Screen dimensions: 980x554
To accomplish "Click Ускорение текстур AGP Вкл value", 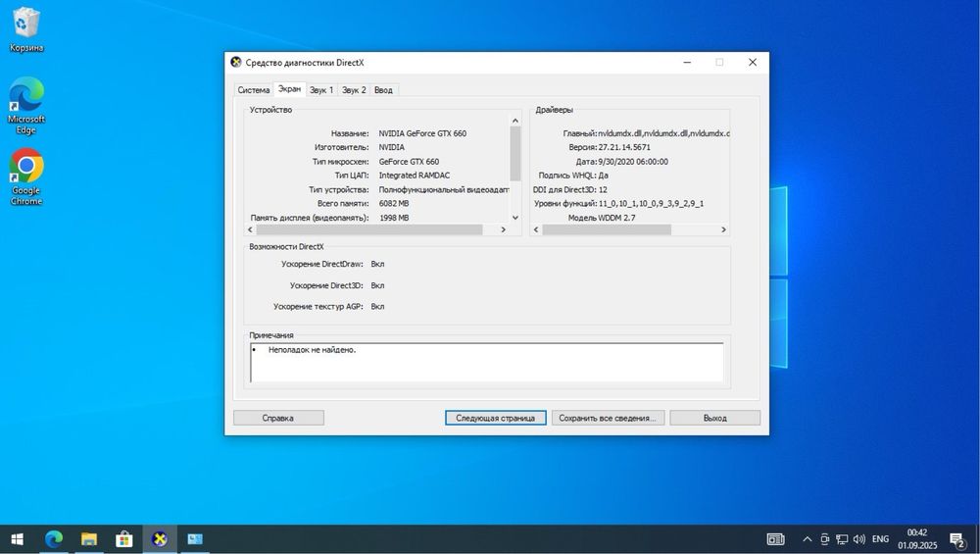I will pos(377,306).
